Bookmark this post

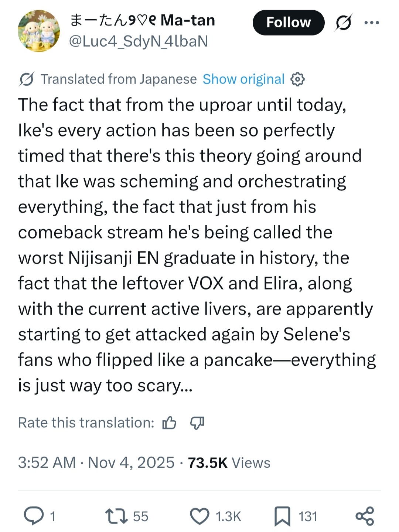[x=282, y=516]
